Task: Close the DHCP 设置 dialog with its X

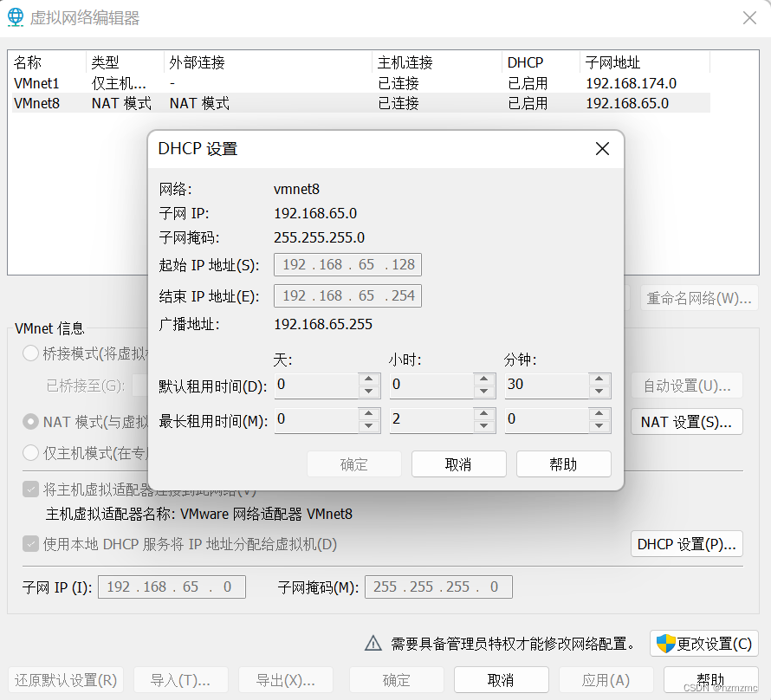Action: pos(602,148)
